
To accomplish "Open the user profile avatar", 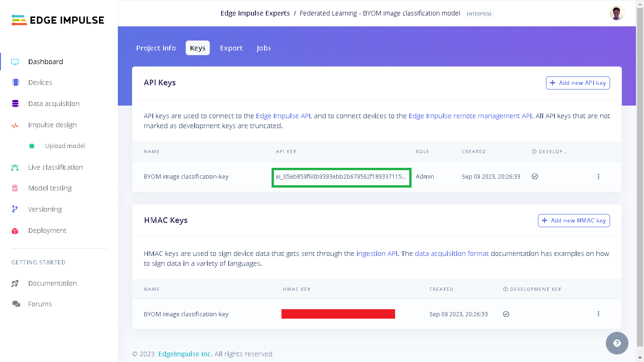I will tap(617, 13).
